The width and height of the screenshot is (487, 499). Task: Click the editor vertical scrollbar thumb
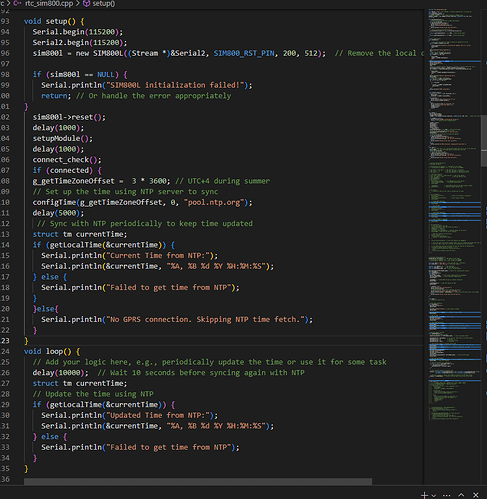pos(484,140)
